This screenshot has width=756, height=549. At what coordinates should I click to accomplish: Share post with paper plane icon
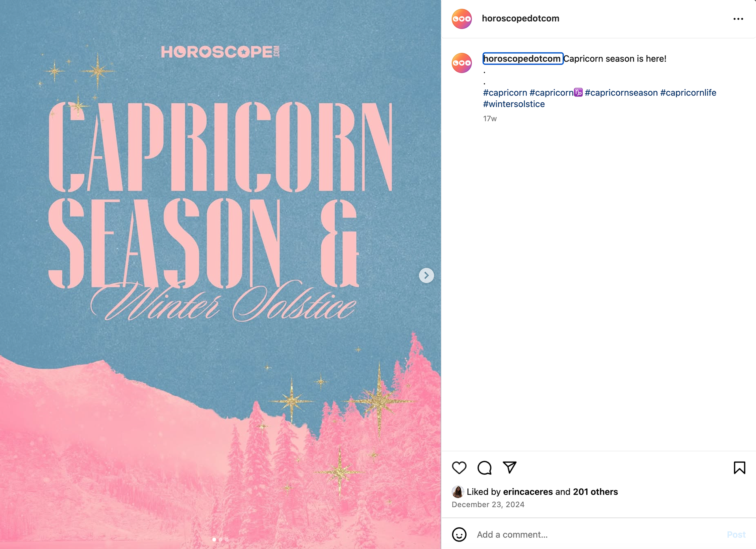pos(510,467)
